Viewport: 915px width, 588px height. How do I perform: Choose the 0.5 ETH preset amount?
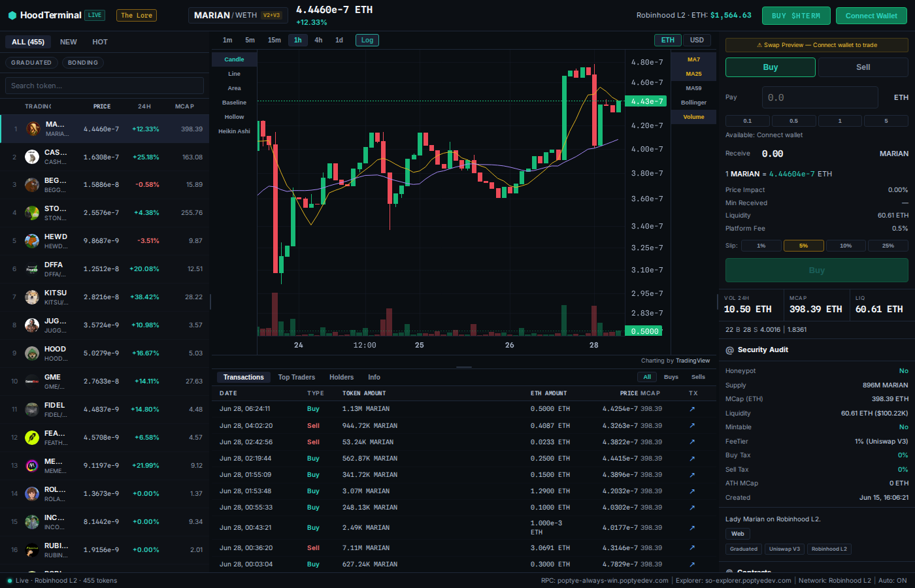(x=793, y=121)
